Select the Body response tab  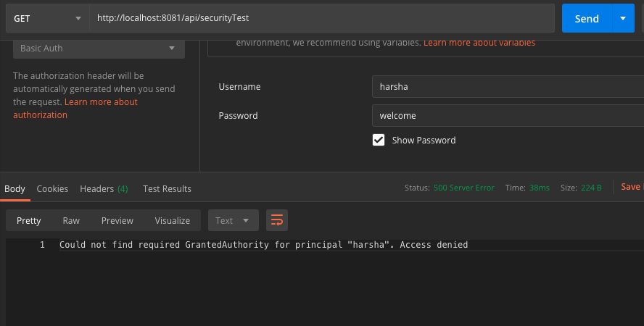tap(15, 188)
